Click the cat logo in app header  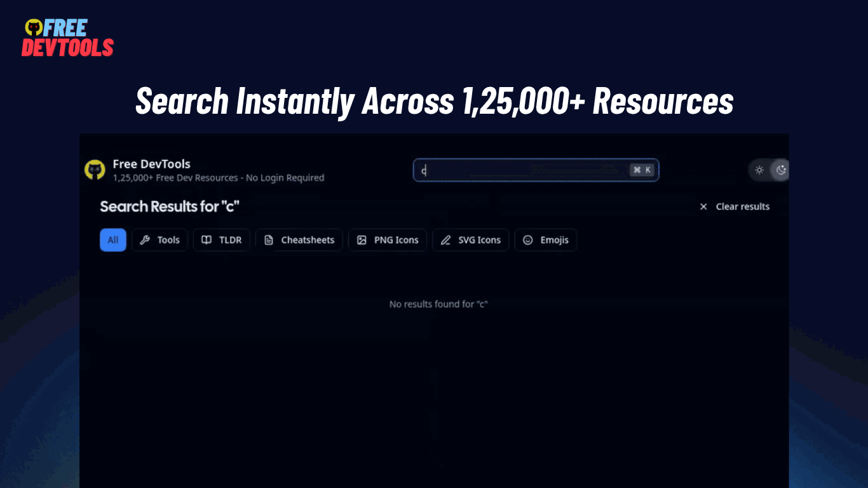(95, 170)
